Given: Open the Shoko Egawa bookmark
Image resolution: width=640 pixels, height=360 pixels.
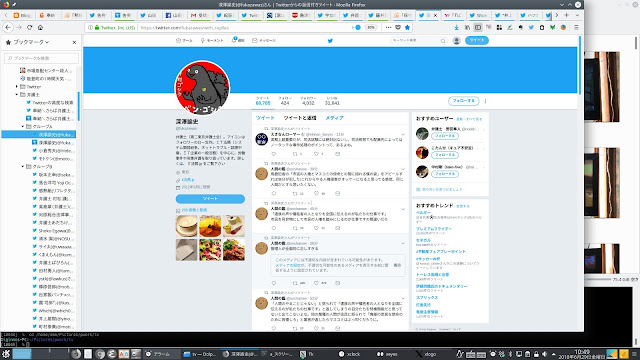Looking at the screenshot, I should (x=53, y=231).
